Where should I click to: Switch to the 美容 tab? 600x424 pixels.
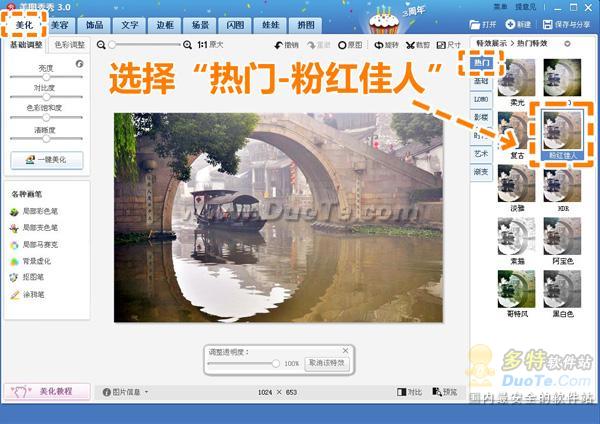[x=60, y=23]
